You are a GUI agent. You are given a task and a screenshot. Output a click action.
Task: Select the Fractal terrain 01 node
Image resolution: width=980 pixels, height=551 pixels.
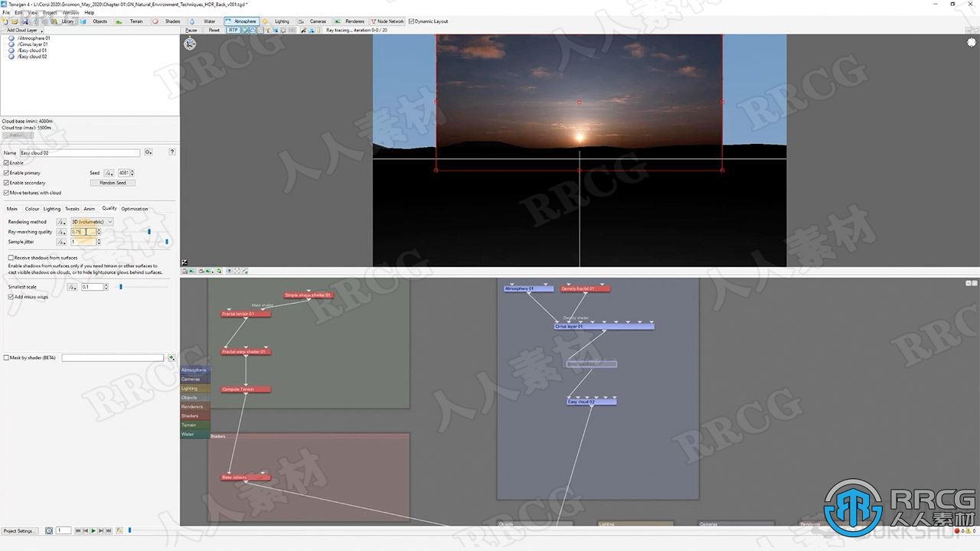click(x=246, y=314)
